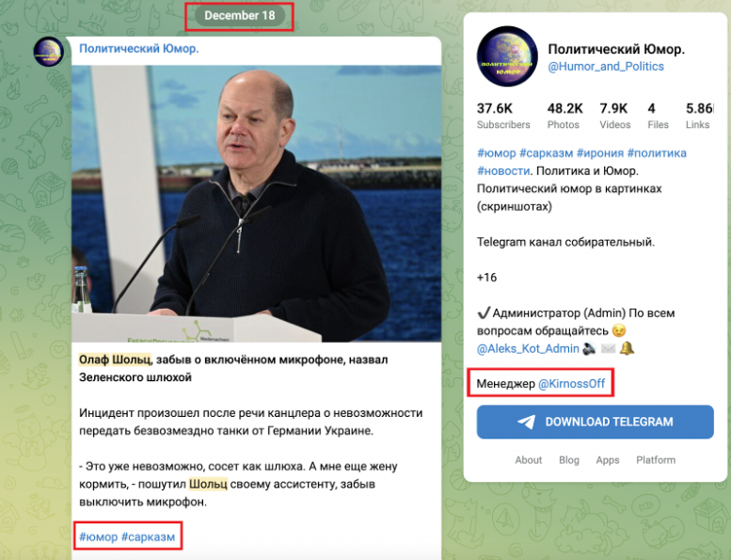
Task: Open the large channel logo in info panel
Action: [507, 56]
